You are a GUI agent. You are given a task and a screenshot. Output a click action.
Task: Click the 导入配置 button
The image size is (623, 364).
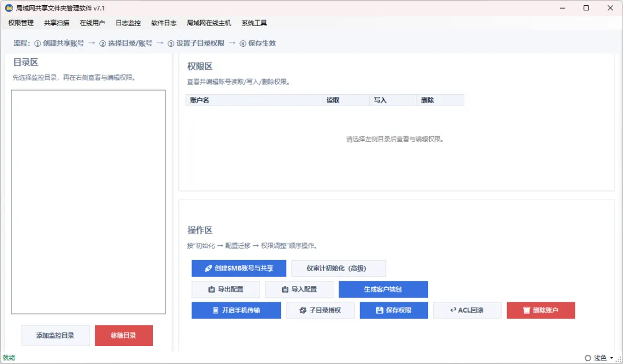pyautogui.click(x=299, y=289)
